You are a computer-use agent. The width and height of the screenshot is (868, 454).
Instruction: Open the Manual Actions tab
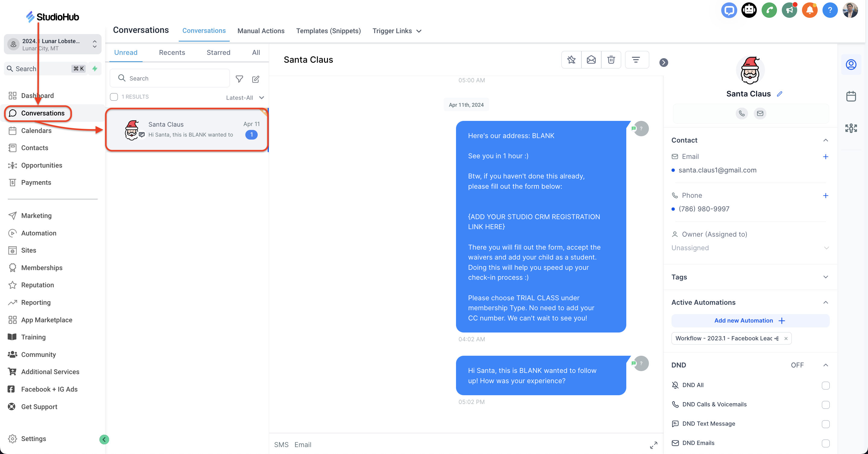click(x=261, y=31)
